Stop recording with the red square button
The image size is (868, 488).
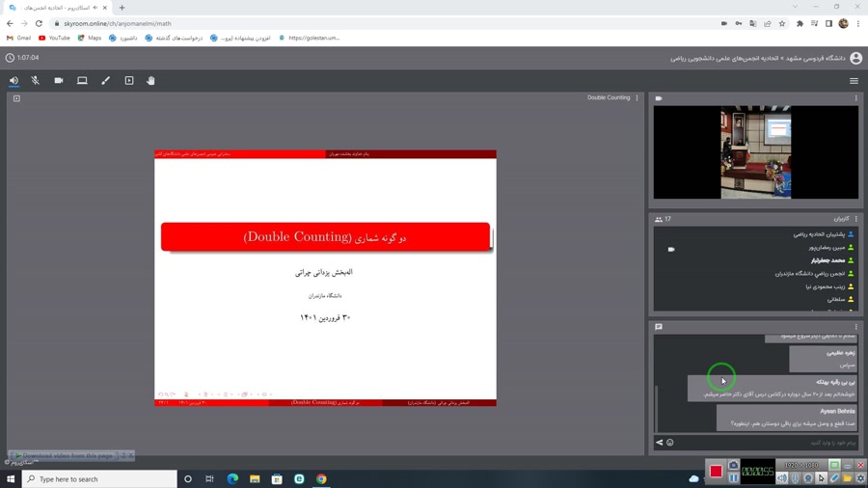[x=716, y=471]
